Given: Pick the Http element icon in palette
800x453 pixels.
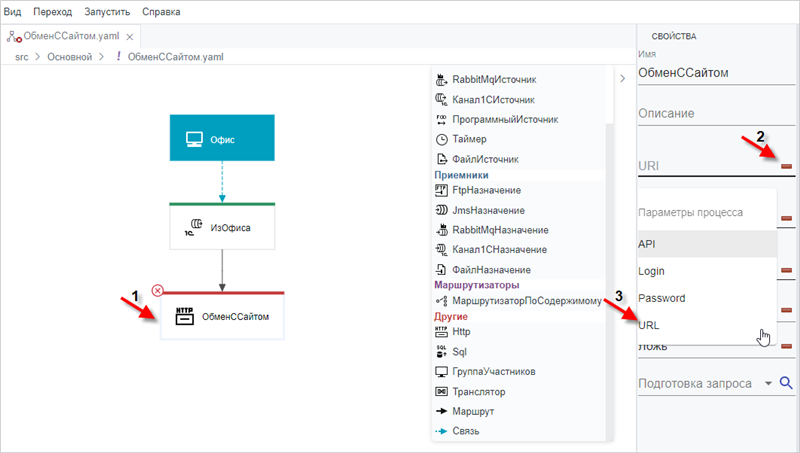Looking at the screenshot, I should point(441,332).
